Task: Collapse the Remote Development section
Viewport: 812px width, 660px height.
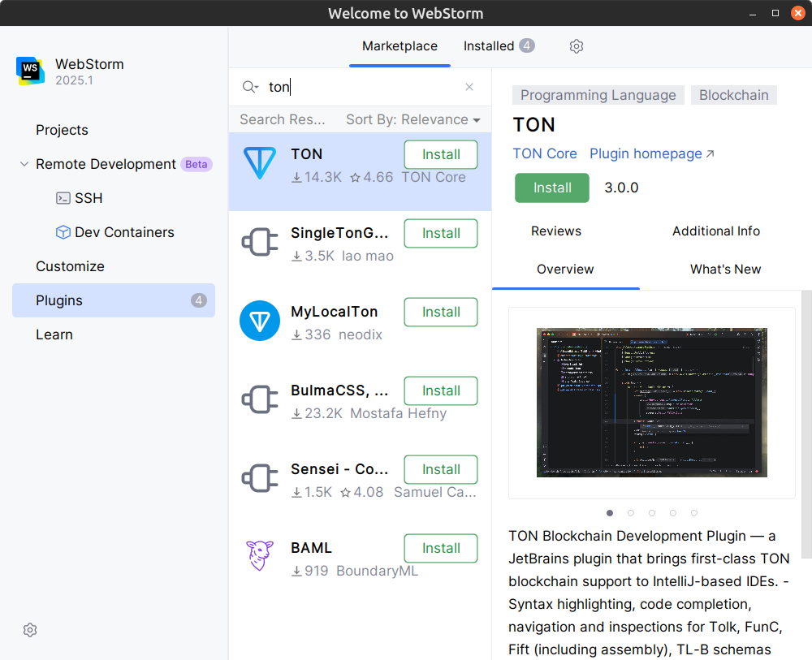Action: coord(24,164)
